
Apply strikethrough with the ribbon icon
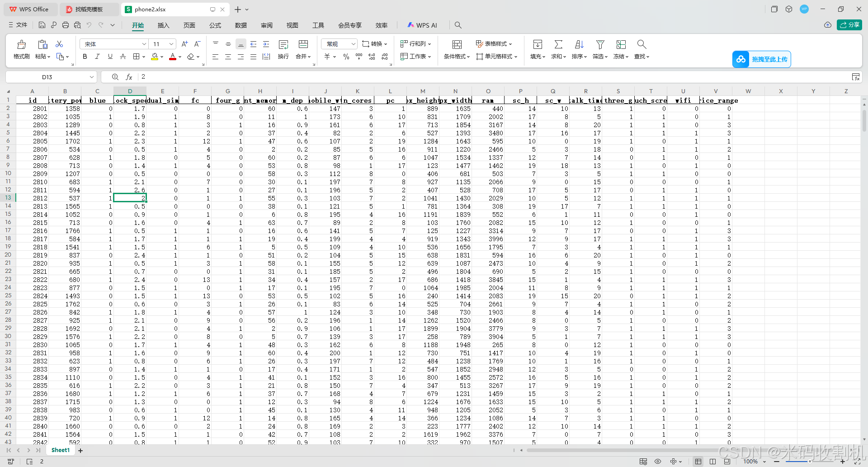coord(123,57)
